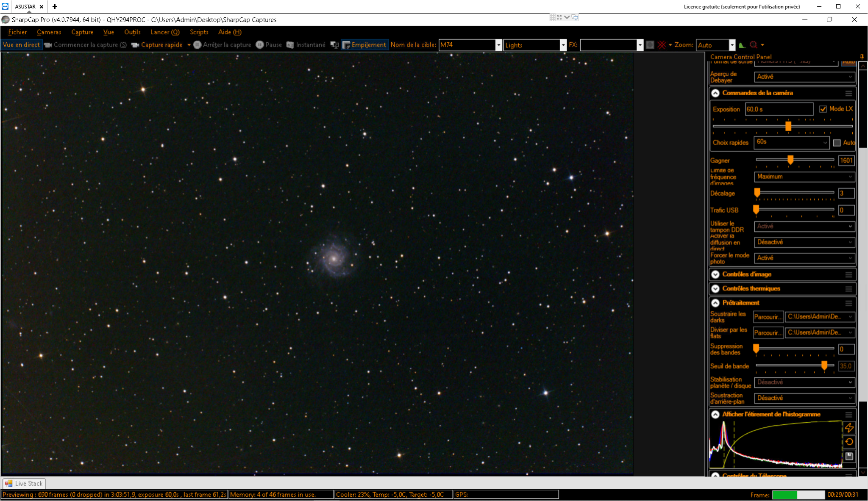
Task: Collapse the Prétraitement section
Action: 715,303
